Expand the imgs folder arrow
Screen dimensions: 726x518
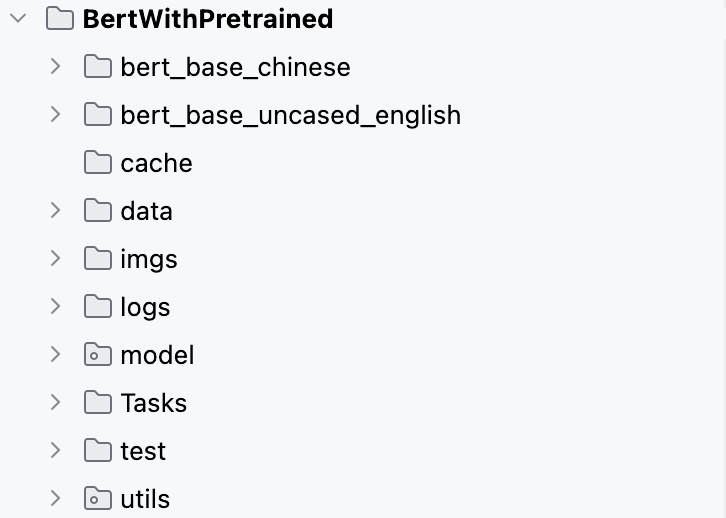pos(56,259)
